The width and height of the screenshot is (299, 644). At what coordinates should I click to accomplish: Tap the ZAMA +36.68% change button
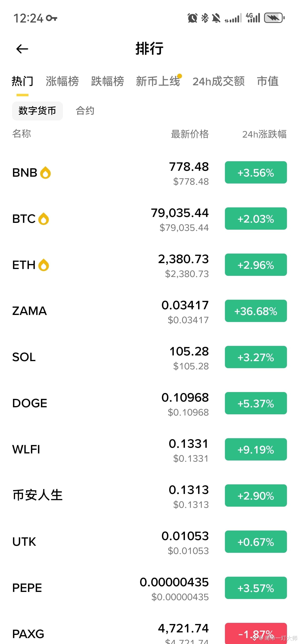click(256, 311)
